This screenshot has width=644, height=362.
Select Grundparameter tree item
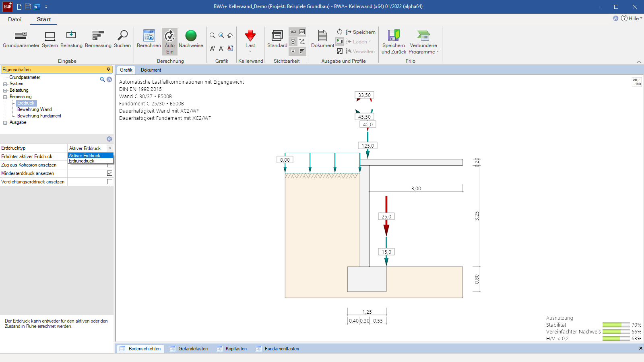[x=25, y=77]
